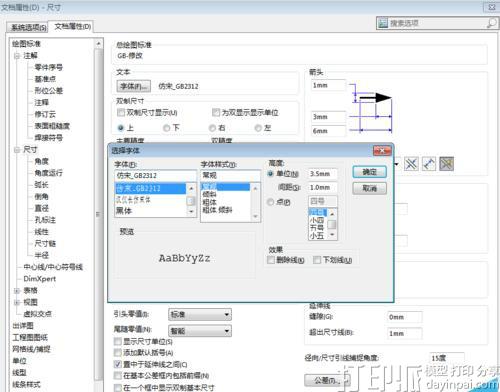Image resolution: width=500 pixels, height=392 pixels.
Task: Toggle 下划线 effect checkbox
Action: [x=317, y=260]
